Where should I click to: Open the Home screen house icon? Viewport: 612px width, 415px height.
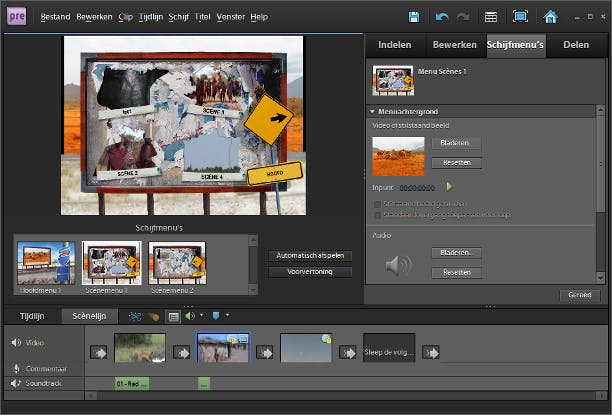tap(550, 17)
